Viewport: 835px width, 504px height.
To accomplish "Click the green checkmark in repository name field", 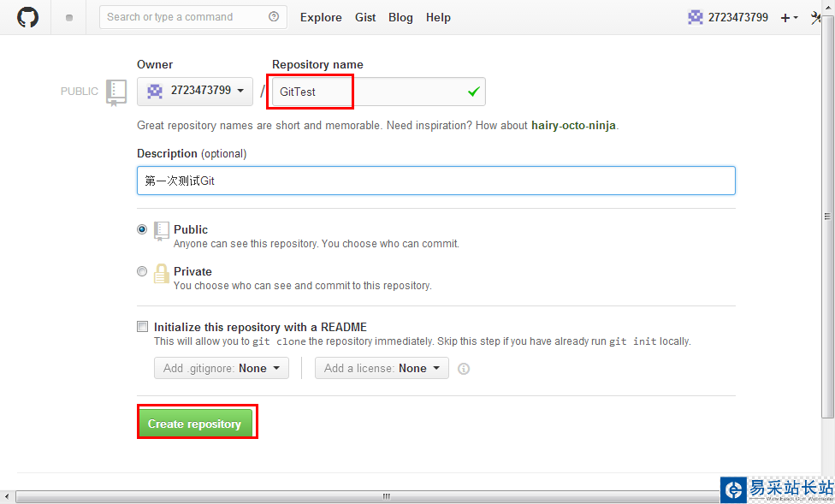I will (473, 92).
